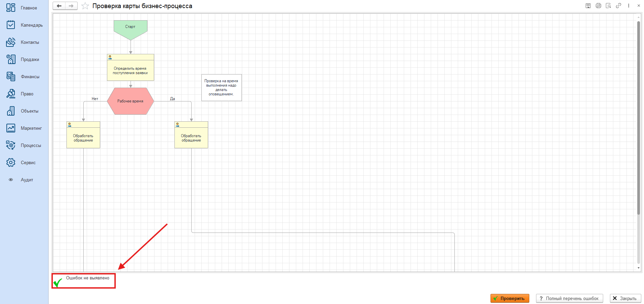Click the Ошибок не выявлено message
Viewport: 644px width, 304px height.
88,278
